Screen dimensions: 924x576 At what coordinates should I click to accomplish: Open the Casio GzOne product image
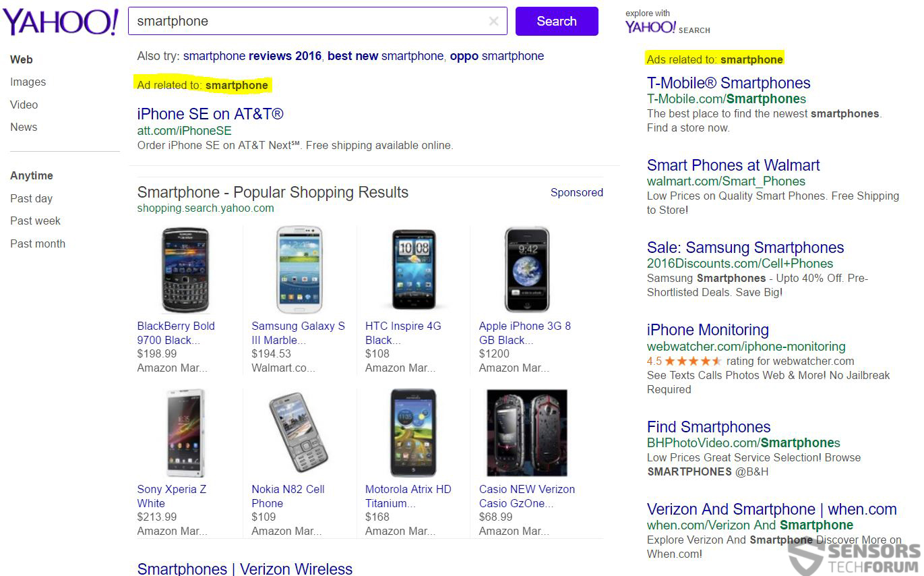(x=528, y=432)
